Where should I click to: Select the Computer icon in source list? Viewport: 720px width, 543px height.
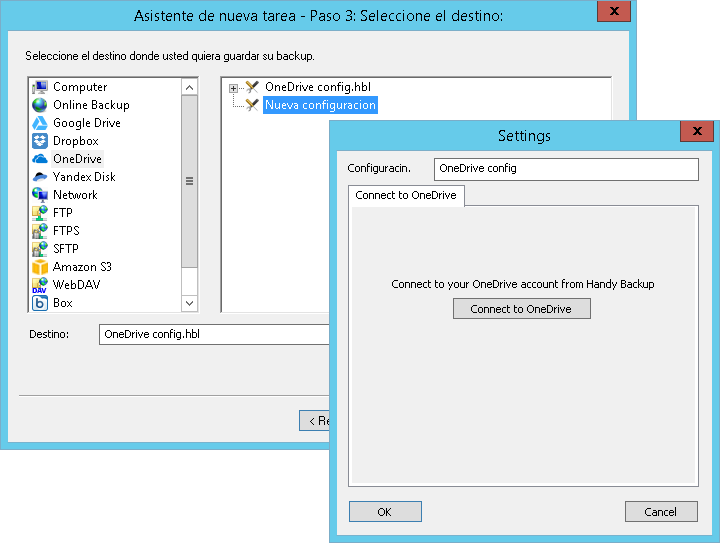(x=40, y=87)
